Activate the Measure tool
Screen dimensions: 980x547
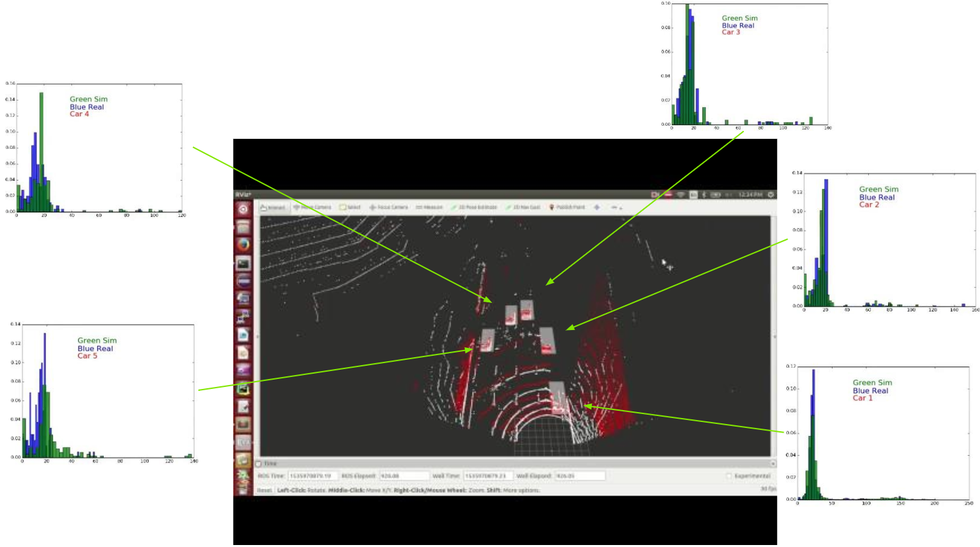(429, 208)
